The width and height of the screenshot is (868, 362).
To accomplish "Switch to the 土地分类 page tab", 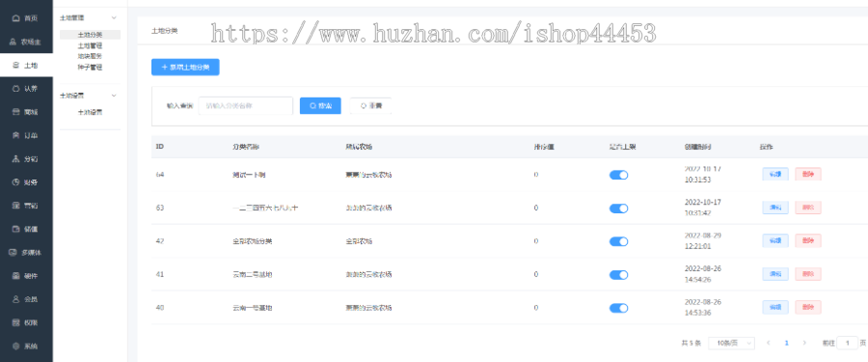I will coord(164,31).
